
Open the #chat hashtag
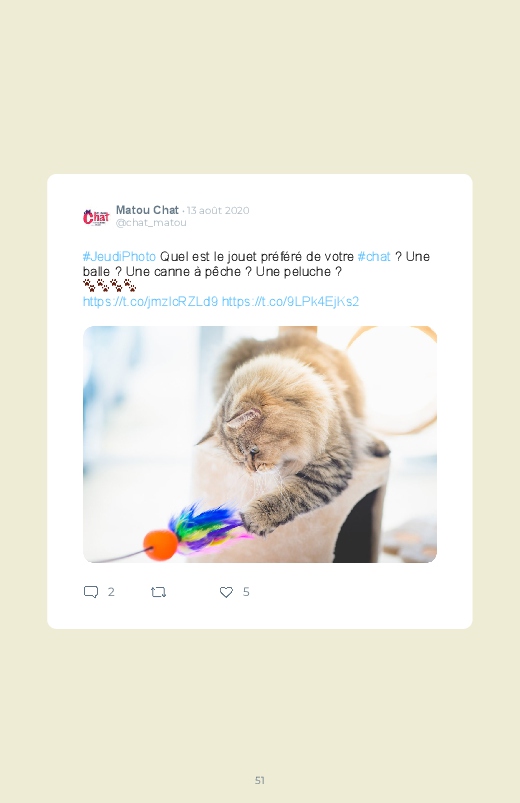pyautogui.click(x=374, y=257)
